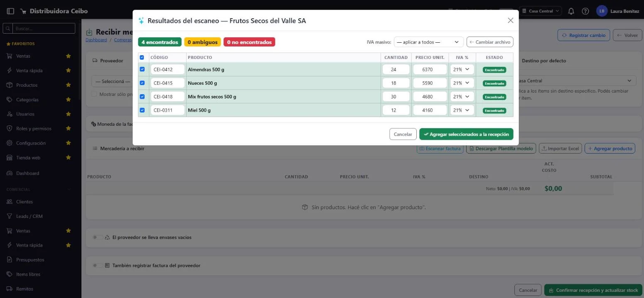This screenshot has height=298, width=644.
Task: Click the Clientes people icon
Action: pos(9,202)
